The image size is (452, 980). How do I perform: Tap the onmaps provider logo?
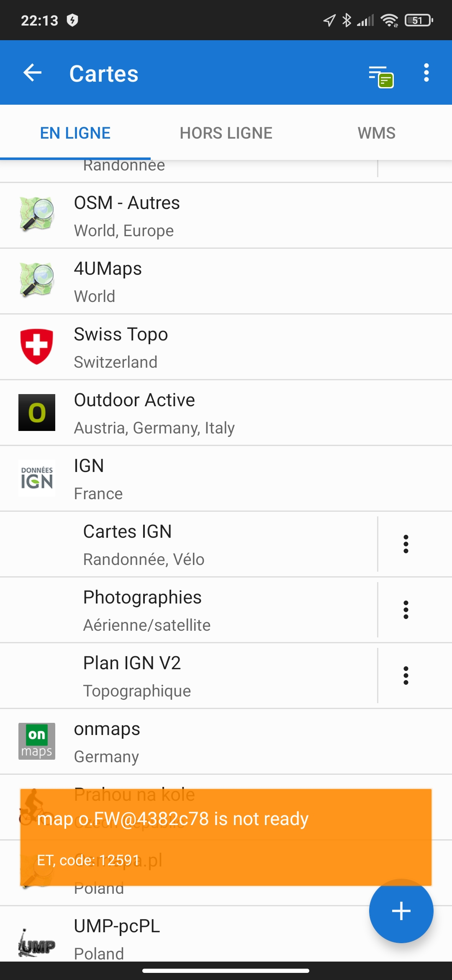(x=37, y=741)
